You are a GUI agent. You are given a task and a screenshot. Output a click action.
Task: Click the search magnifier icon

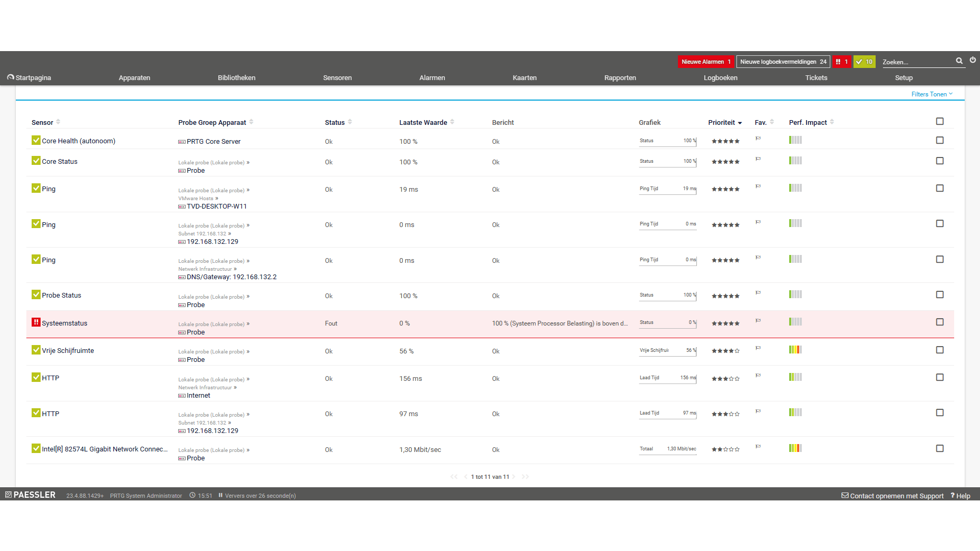point(959,61)
